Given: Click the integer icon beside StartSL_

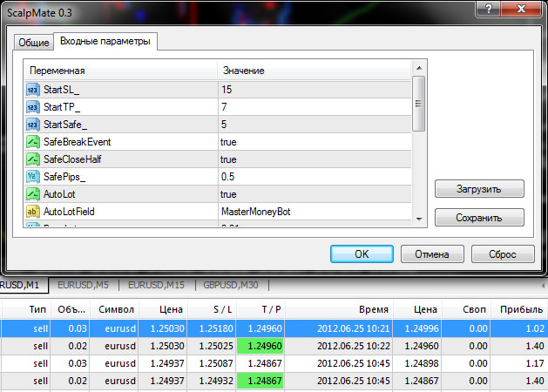Looking at the screenshot, I should click(33, 90).
